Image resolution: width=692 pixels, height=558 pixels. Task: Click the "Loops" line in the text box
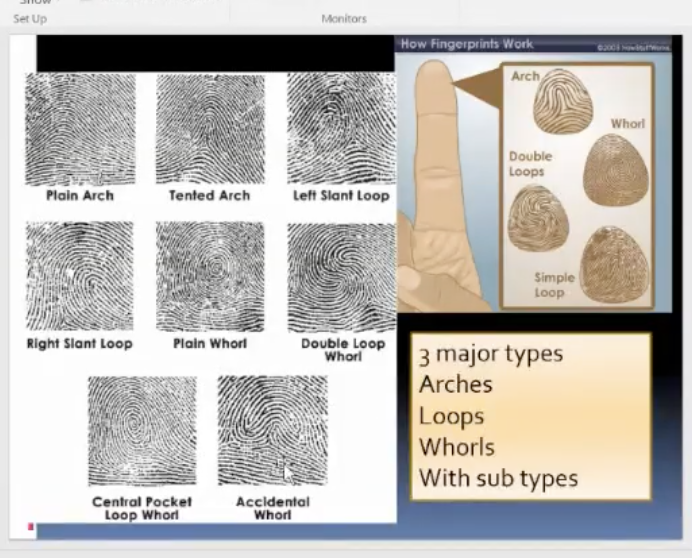click(451, 417)
